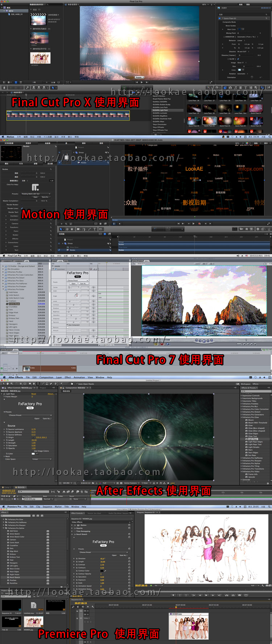Click FxFactory Help button in Premiere Pro
Image resolution: width=272 pixels, height=644 pixels.
(x=103, y=545)
